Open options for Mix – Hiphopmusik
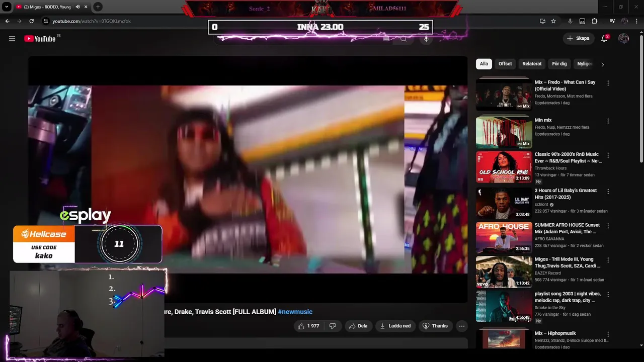 (x=608, y=334)
